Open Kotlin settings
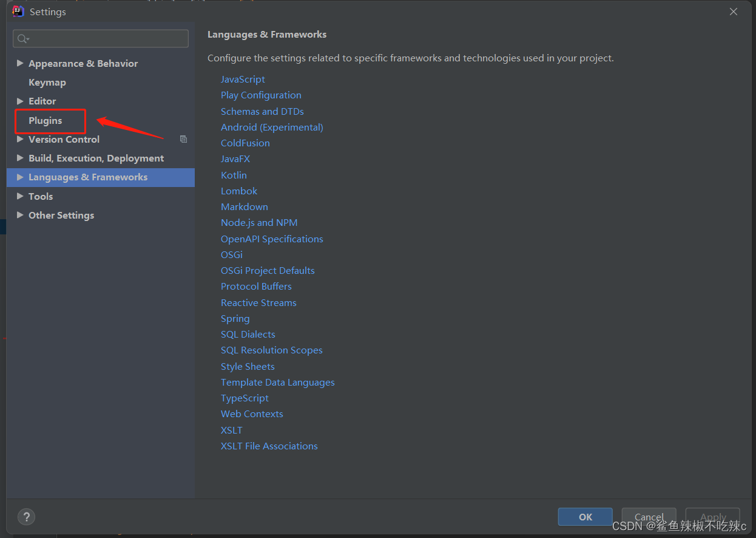The width and height of the screenshot is (756, 538). point(234,175)
